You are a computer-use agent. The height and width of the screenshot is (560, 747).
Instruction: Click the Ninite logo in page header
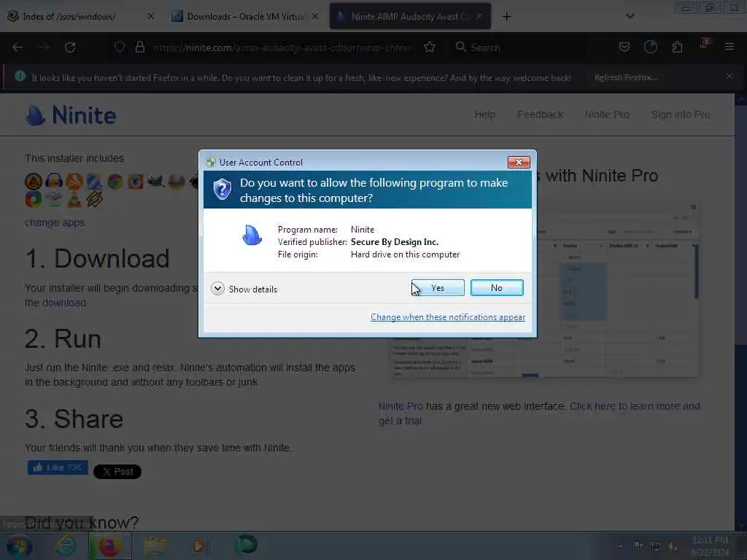click(x=71, y=115)
